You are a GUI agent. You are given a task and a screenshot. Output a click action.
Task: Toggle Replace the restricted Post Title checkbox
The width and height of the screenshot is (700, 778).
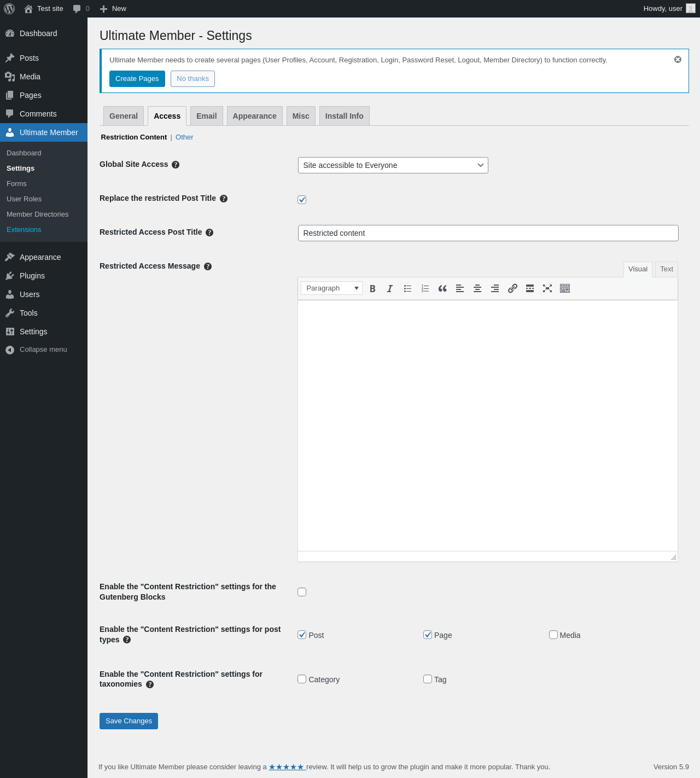(302, 200)
